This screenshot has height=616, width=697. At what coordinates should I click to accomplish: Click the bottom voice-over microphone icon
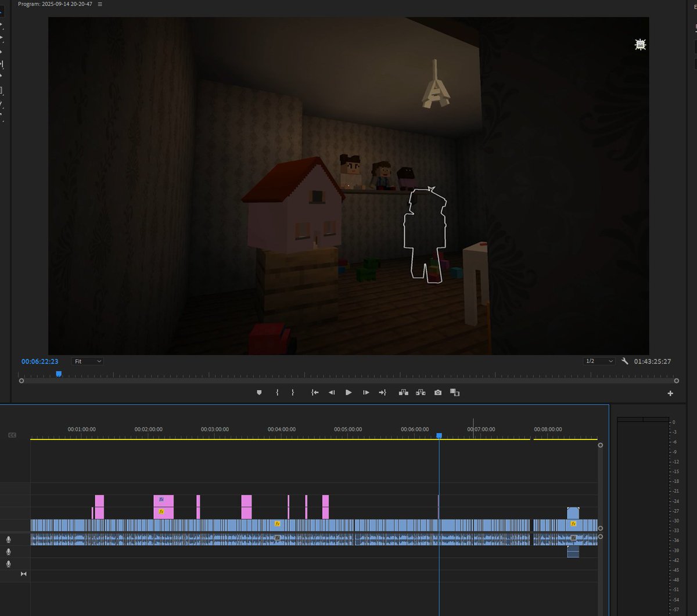[9, 564]
